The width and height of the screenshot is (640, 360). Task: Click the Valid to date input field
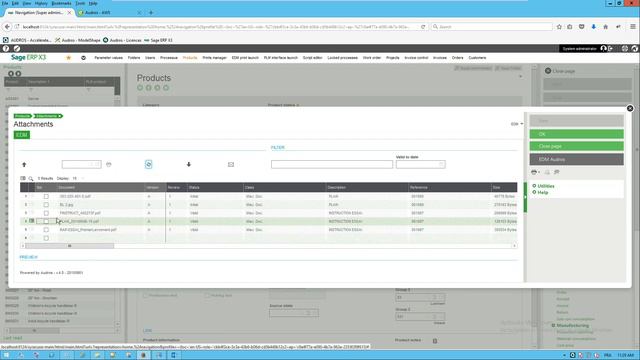tap(420, 164)
